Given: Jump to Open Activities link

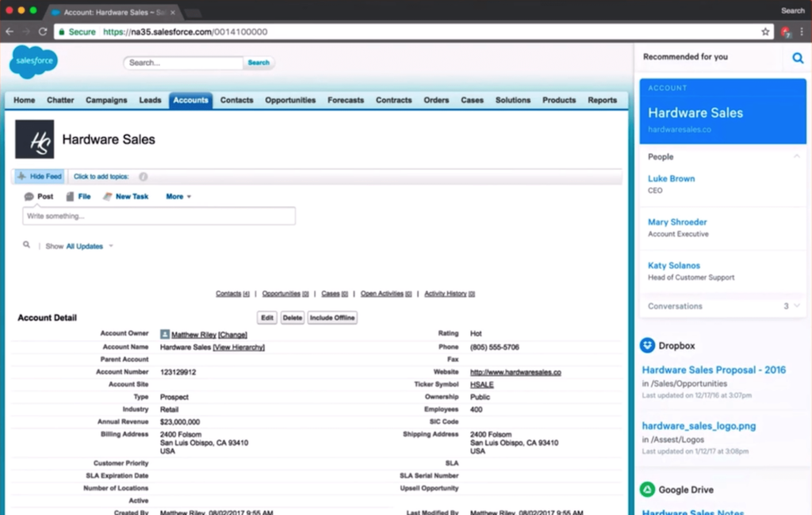Looking at the screenshot, I should (x=386, y=294).
